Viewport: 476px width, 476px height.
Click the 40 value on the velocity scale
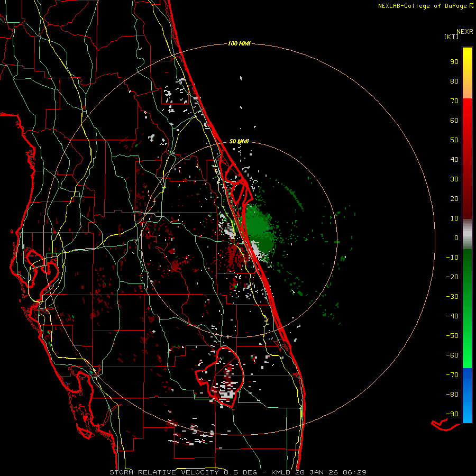[454, 159]
